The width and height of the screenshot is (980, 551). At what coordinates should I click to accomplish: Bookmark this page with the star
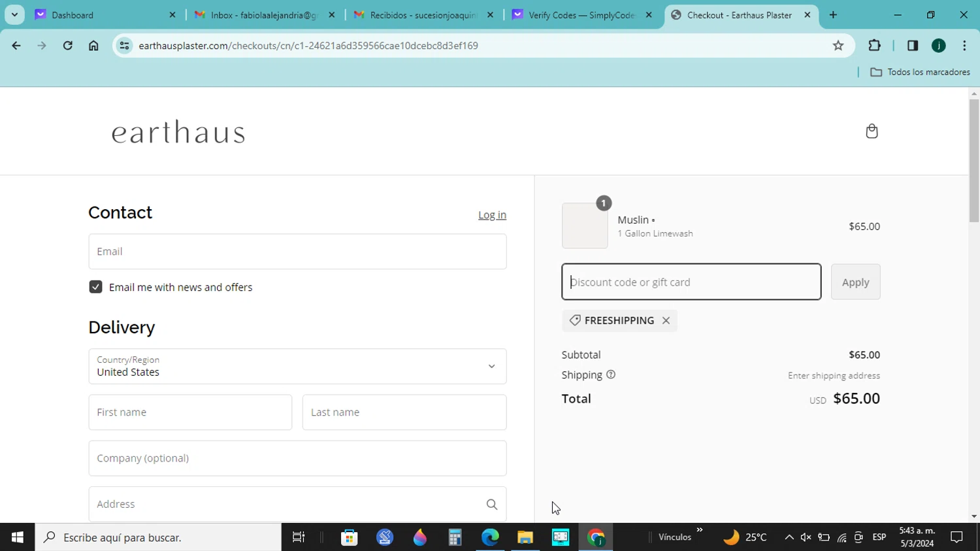pyautogui.click(x=838, y=46)
